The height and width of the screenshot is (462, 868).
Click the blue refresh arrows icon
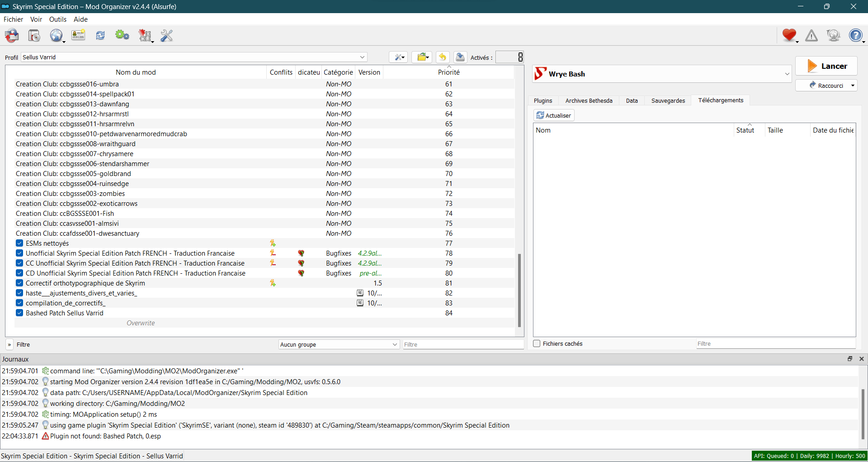[100, 35]
